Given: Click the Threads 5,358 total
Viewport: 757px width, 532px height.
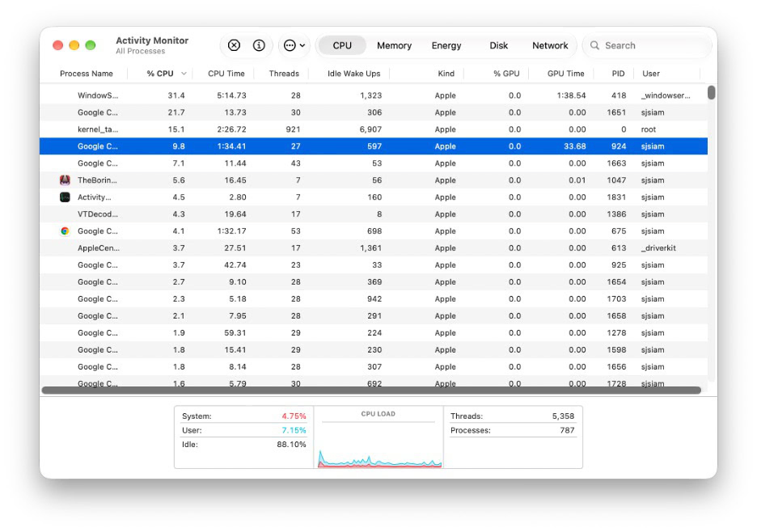Looking at the screenshot, I should (563, 416).
